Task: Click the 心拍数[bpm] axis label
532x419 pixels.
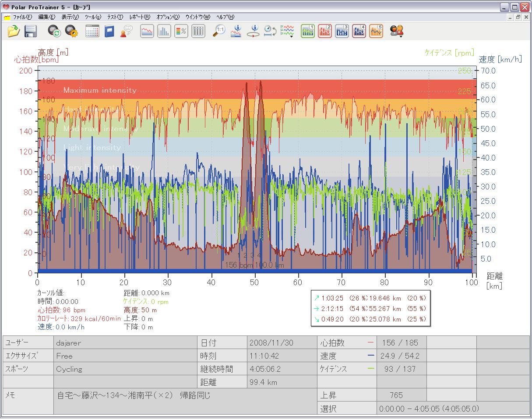Action: pyautogui.click(x=36, y=59)
